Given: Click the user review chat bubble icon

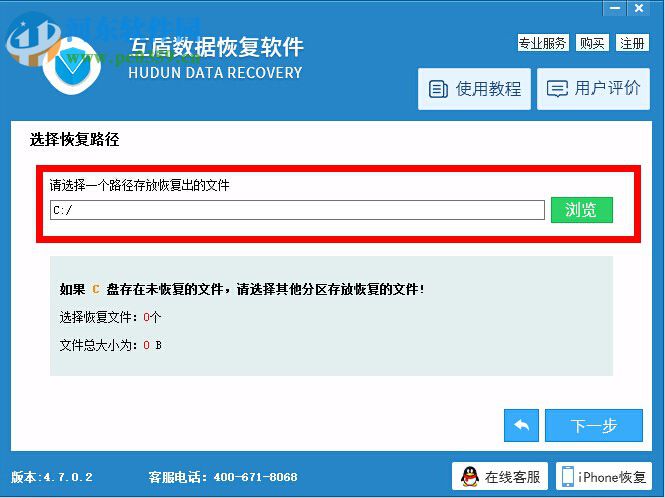Looking at the screenshot, I should (x=557, y=89).
